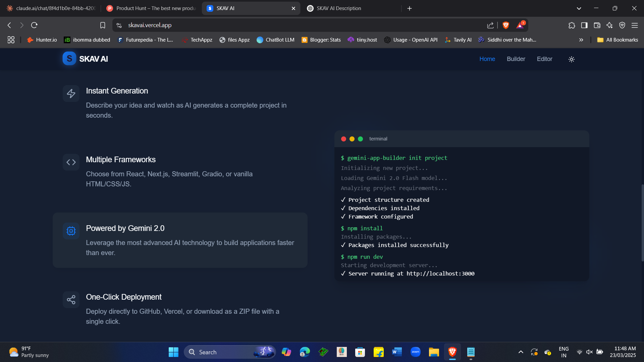This screenshot has width=644, height=362.
Task: Open Brave Shields lion icon
Action: click(506, 25)
